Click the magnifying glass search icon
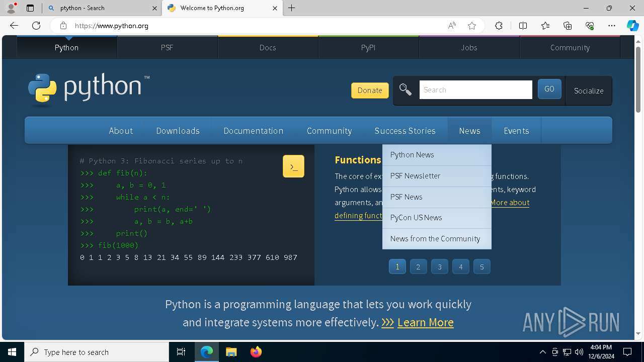 (406, 90)
